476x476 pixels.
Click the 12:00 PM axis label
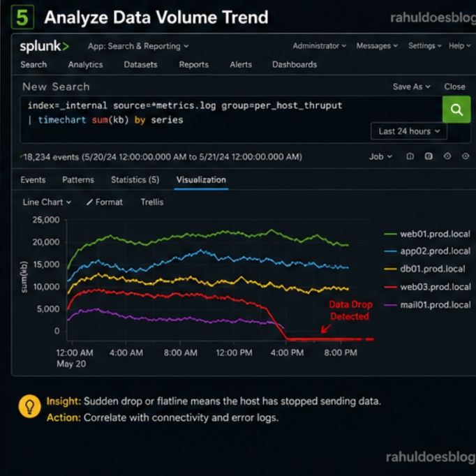point(234,352)
